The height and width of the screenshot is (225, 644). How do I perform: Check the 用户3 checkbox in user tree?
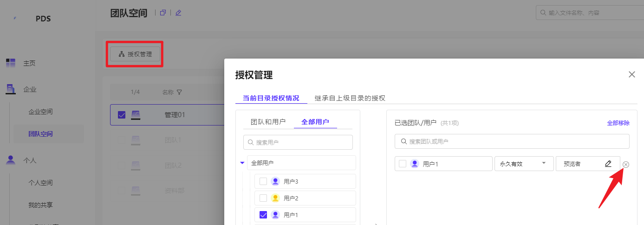click(x=263, y=181)
